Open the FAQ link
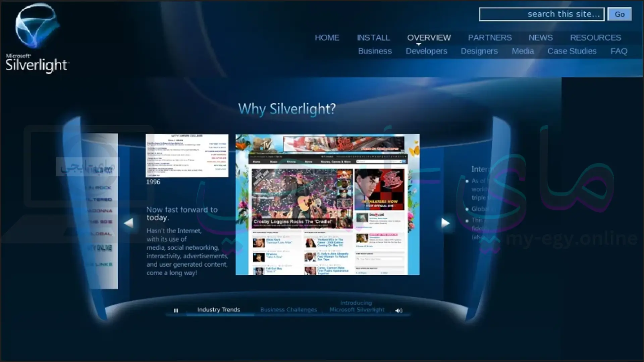 click(x=619, y=51)
